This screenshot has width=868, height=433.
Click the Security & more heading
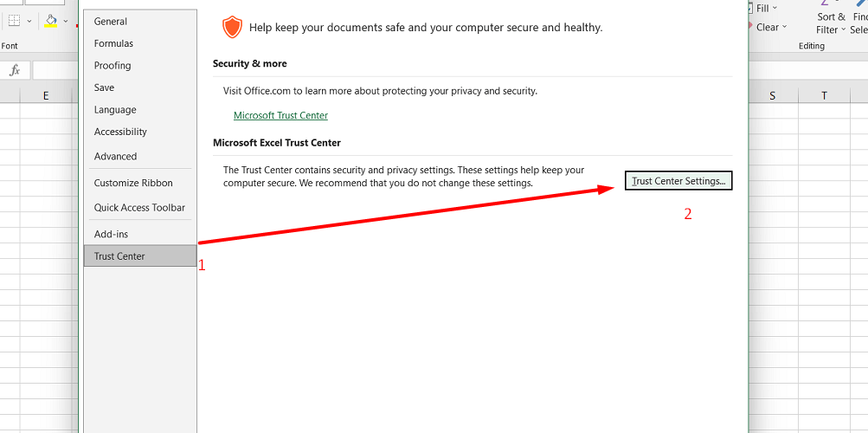249,64
